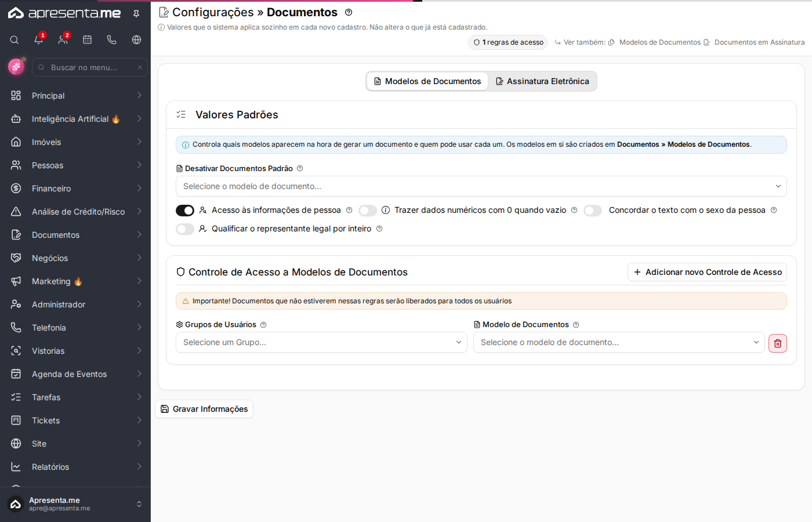The image size is (812, 522).
Task: Open Administrador in the sidebar menu
Action: [x=75, y=304]
